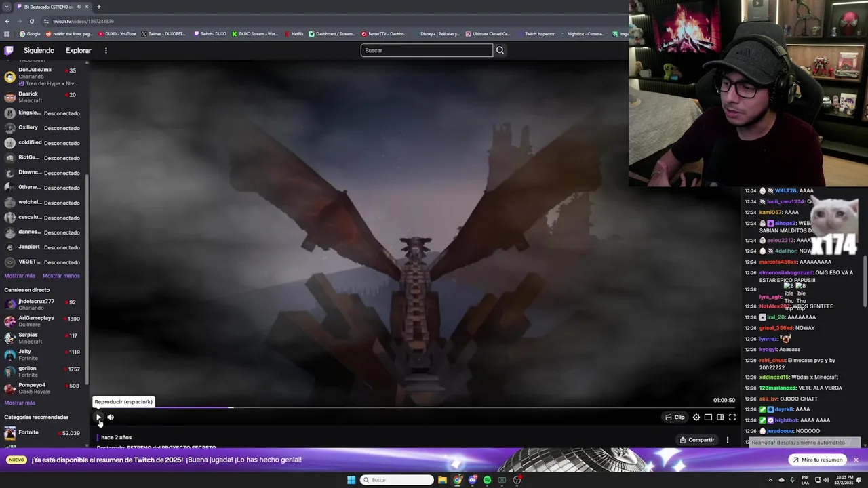Open the Nightbot bookmark

582,34
